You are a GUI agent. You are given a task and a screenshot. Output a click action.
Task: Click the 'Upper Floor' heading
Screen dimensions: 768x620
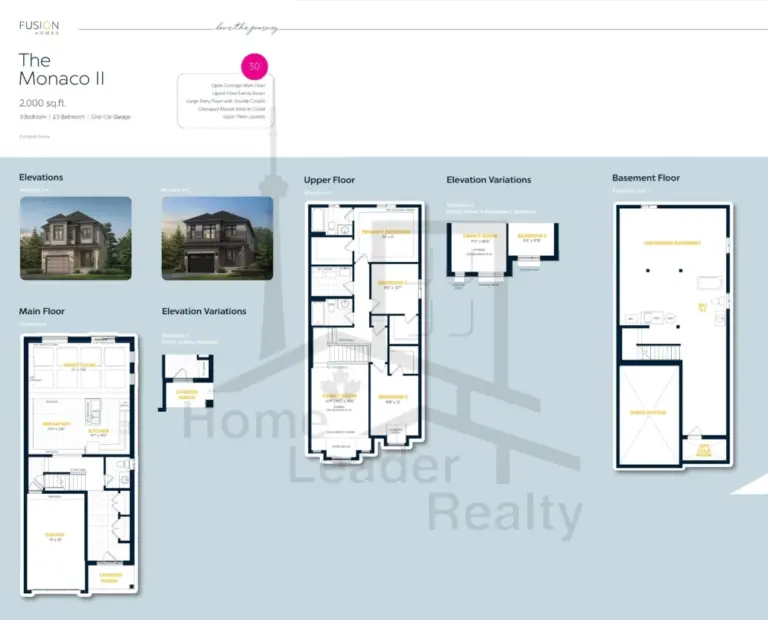(x=329, y=180)
